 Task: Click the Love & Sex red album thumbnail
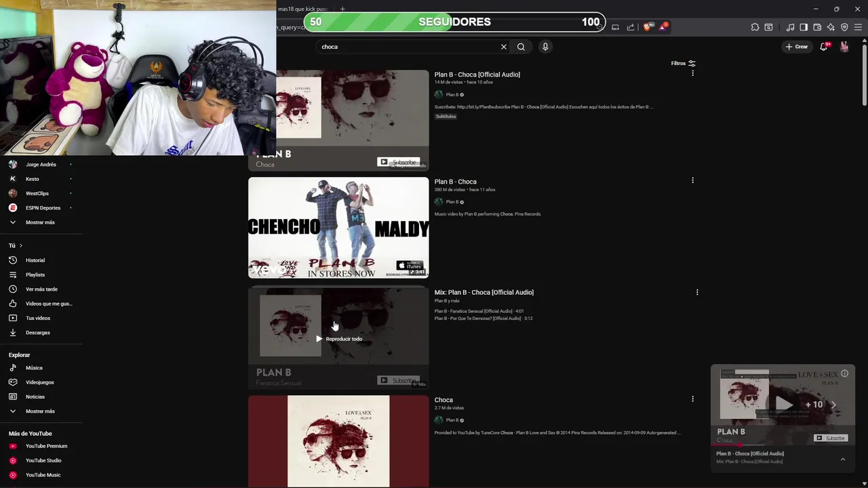[x=338, y=441]
